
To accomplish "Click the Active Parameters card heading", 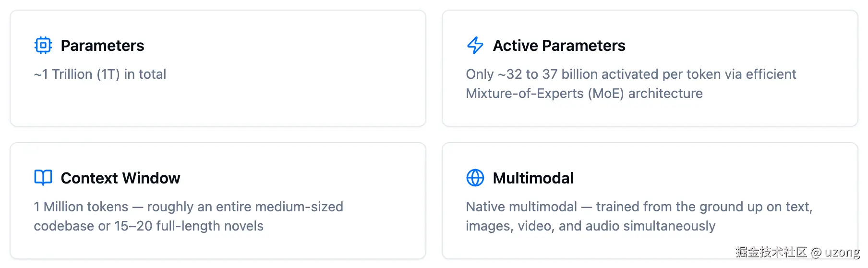I will 559,46.
